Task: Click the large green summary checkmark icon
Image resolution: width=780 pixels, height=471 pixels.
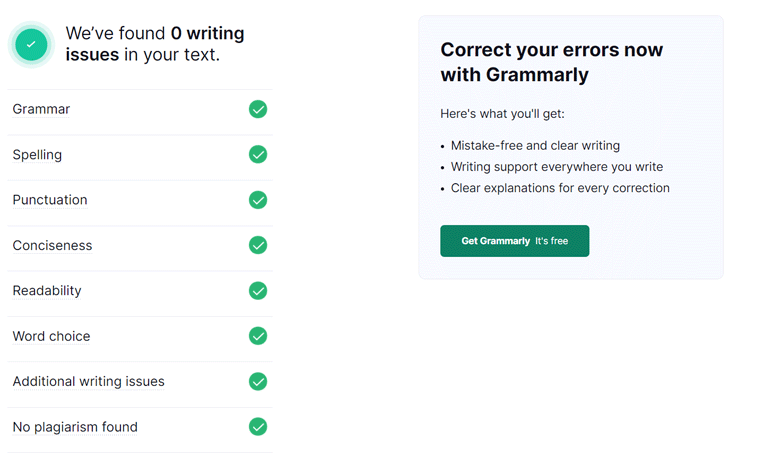Action: (31, 44)
